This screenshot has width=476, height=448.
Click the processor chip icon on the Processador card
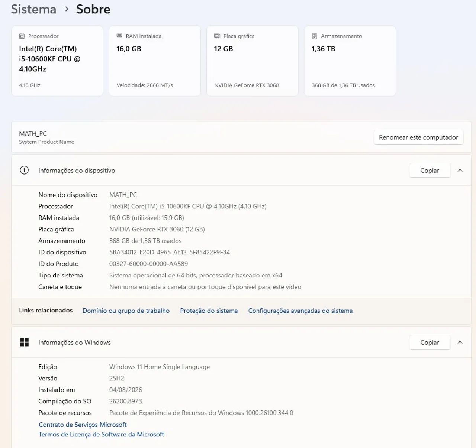[x=22, y=36]
